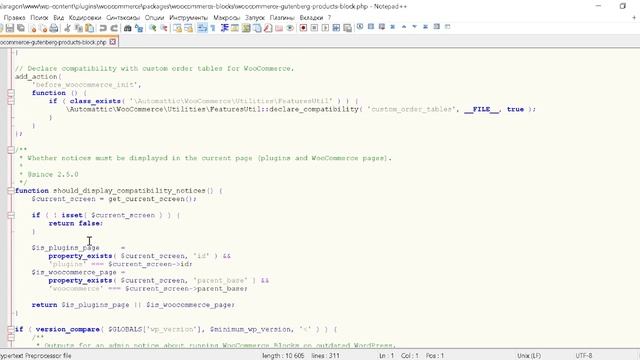Viewport: 640px width, 360px height.
Task: Open the Поиск menu
Action: pos(39,18)
